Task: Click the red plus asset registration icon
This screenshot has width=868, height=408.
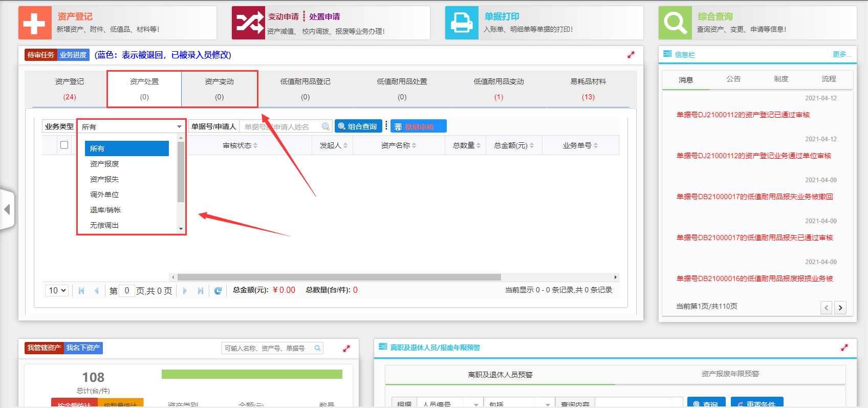Action: pos(35,23)
